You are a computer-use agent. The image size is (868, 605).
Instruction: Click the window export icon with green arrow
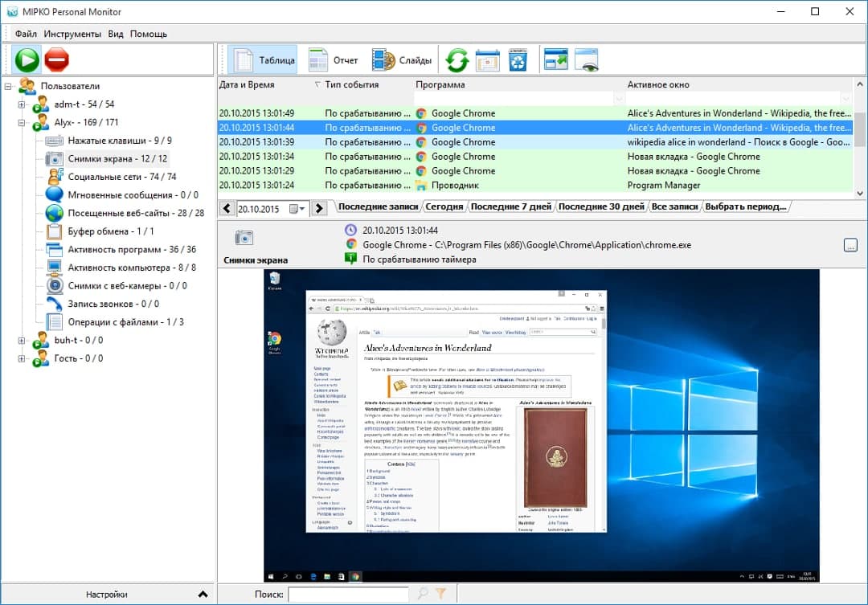[556, 59]
